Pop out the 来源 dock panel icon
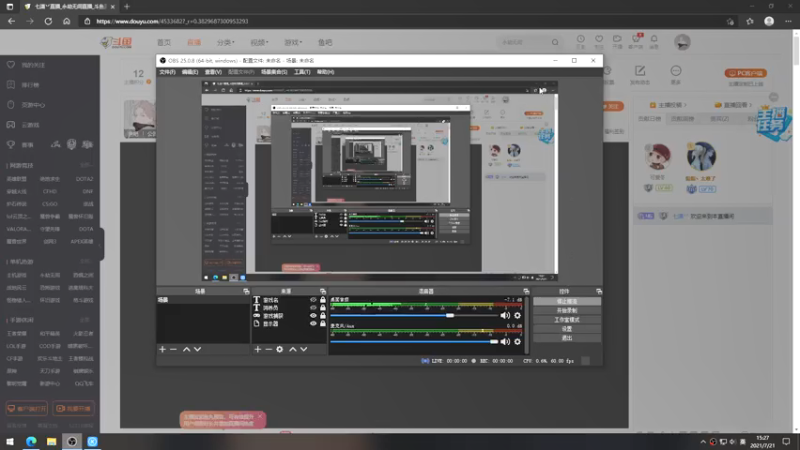 pos(322,291)
